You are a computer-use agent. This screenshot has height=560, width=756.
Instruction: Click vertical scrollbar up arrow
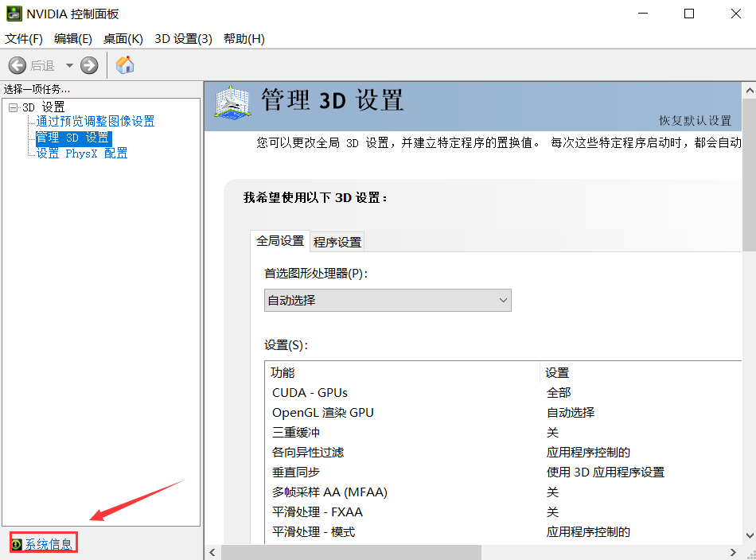tap(750, 91)
